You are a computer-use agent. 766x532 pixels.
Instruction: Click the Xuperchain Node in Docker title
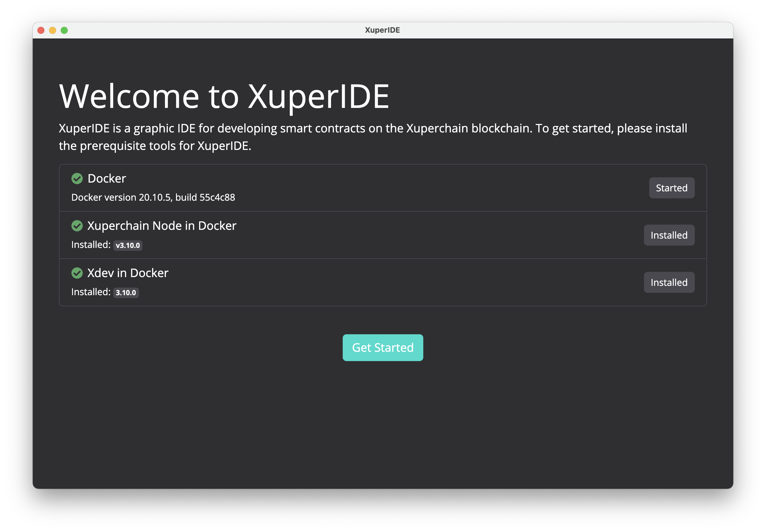(162, 226)
